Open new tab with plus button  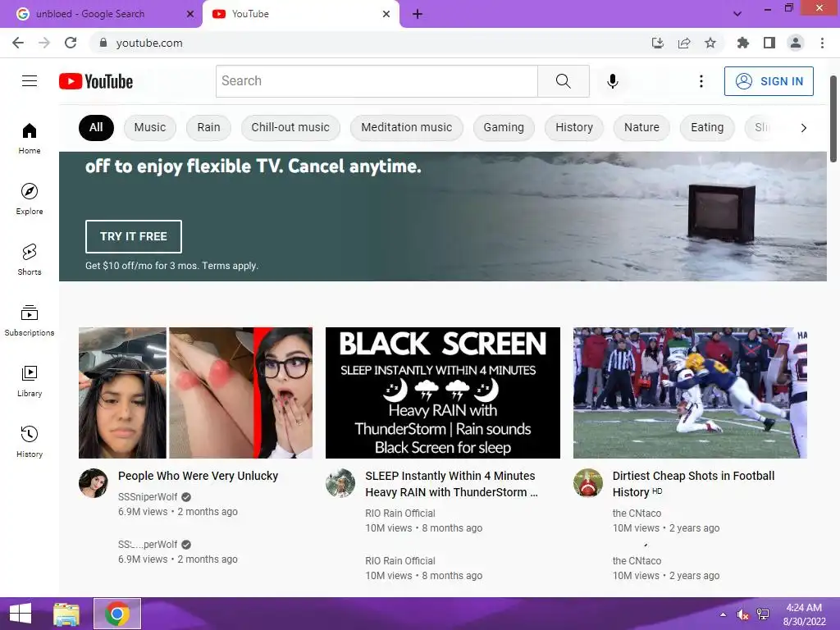[418, 14]
